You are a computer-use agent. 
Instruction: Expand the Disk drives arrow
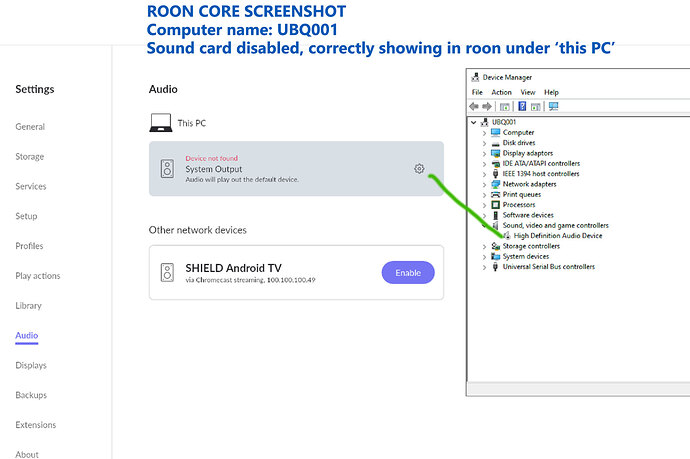point(484,143)
